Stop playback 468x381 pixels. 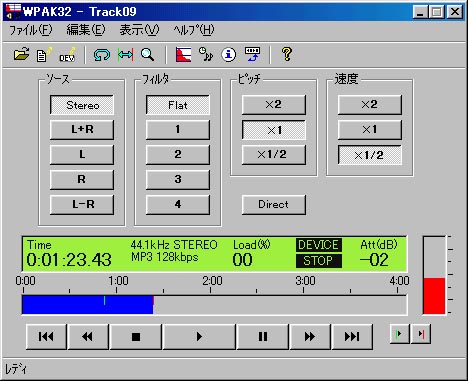click(135, 337)
